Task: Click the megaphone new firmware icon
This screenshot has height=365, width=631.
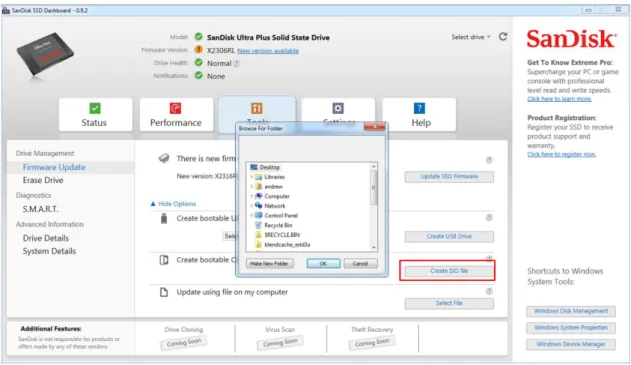Action: pos(164,159)
